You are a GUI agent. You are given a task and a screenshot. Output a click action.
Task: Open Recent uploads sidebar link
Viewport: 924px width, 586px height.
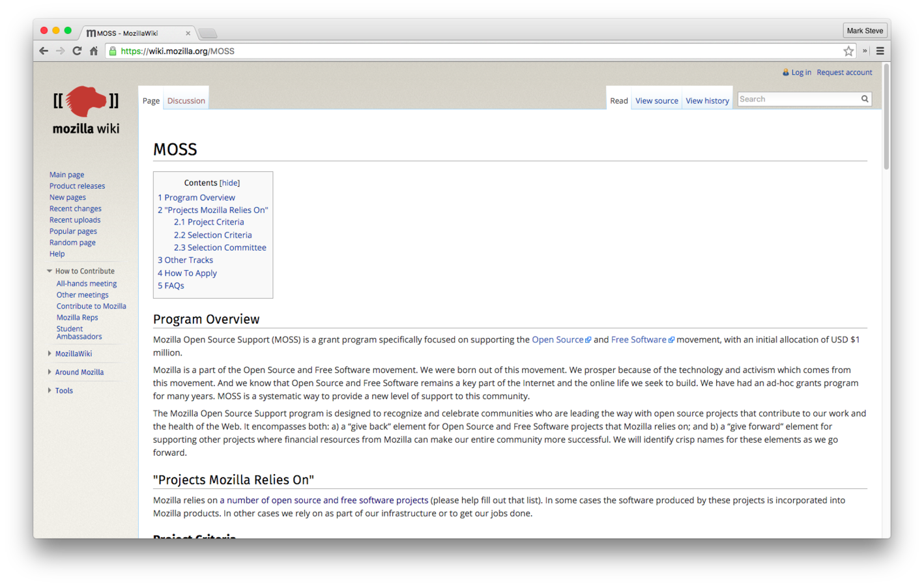click(x=75, y=220)
